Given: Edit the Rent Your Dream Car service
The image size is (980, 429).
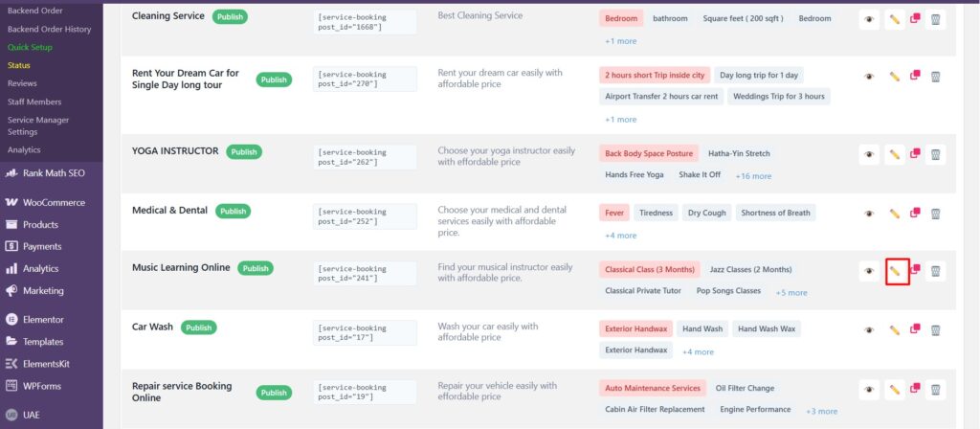Looking at the screenshot, I should (895, 77).
